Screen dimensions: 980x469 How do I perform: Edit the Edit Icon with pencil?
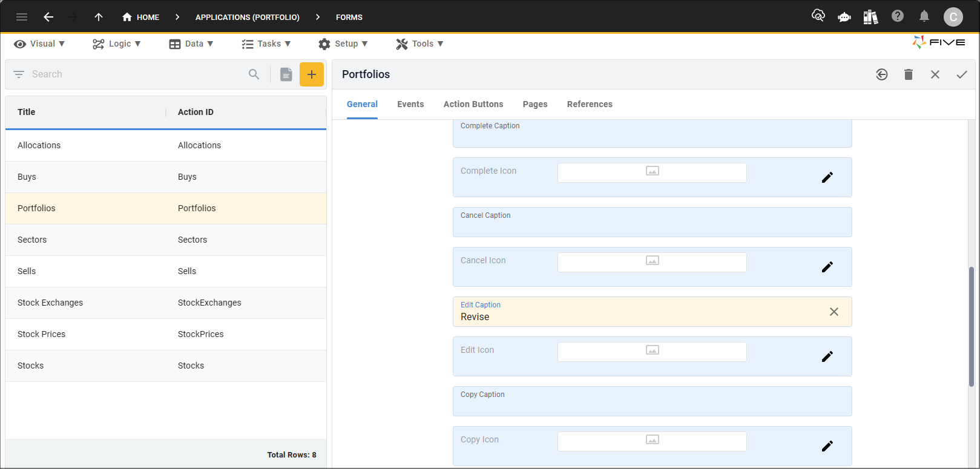pyautogui.click(x=827, y=356)
